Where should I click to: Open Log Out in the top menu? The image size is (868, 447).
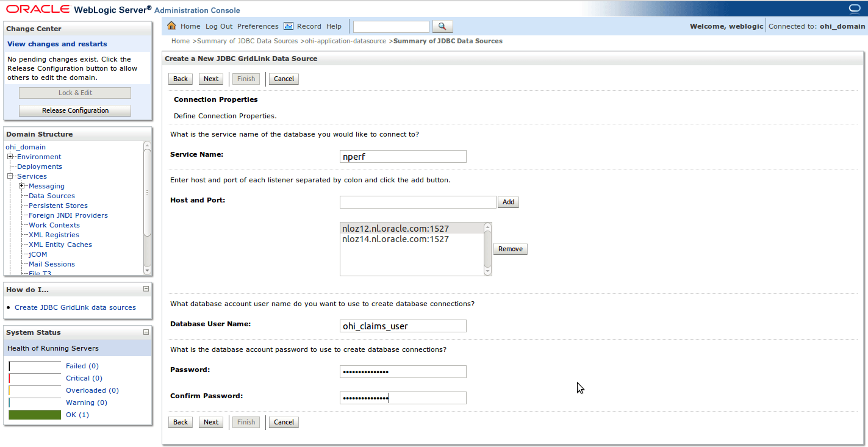click(219, 26)
